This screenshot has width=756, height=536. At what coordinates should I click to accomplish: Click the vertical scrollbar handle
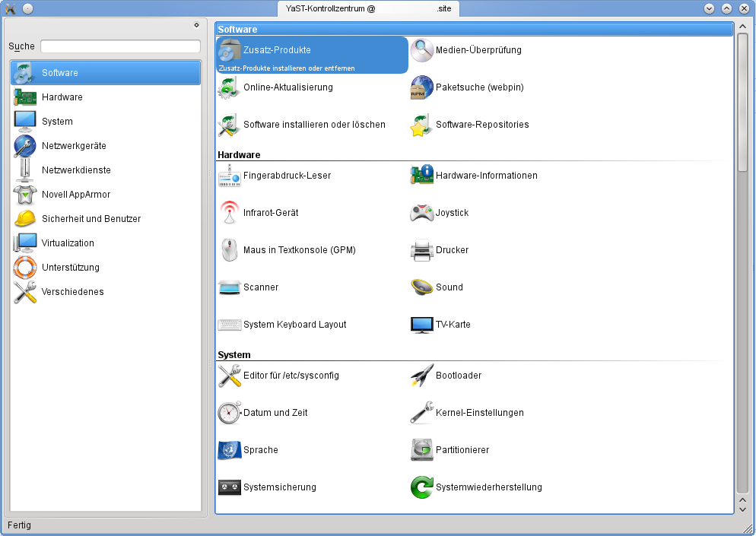pos(742,102)
